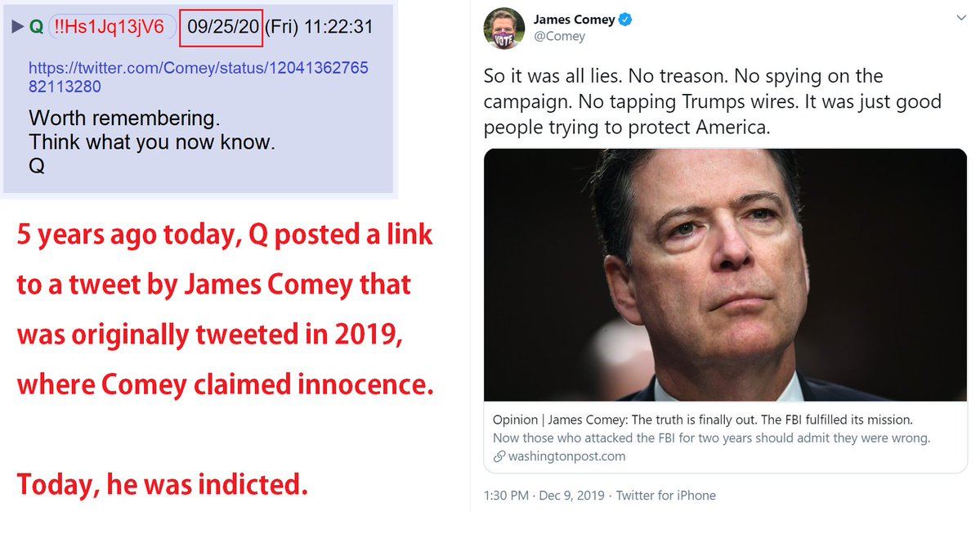This screenshot has height=534, width=980.
Task: Click the "should admit they were wrong" description
Action: pos(711,438)
